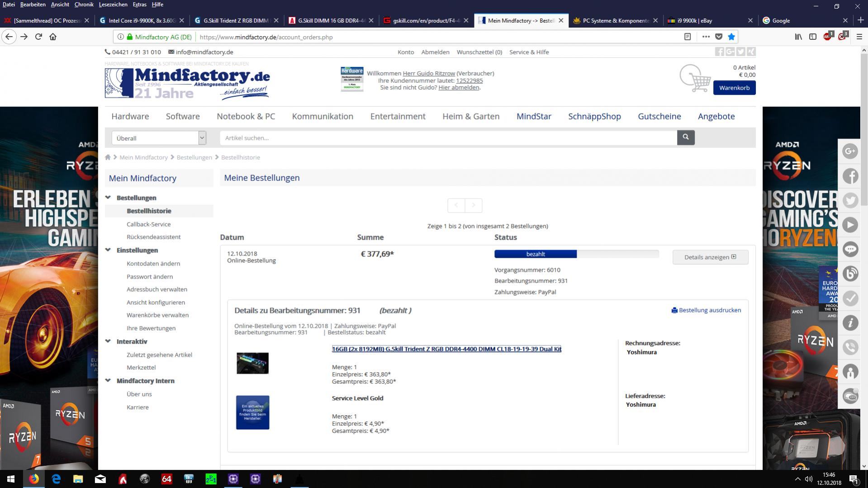This screenshot has height=488, width=868.
Task: Click the bezahlt order status progress bar
Action: click(576, 254)
